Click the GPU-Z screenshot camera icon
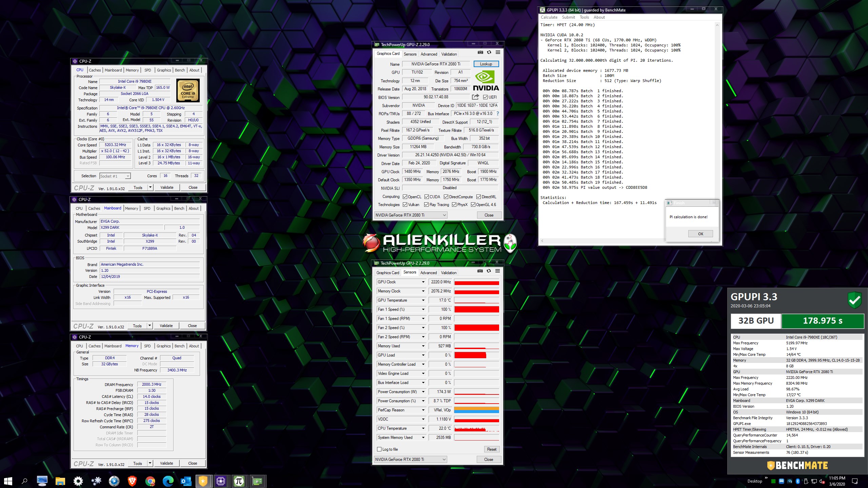 click(480, 52)
